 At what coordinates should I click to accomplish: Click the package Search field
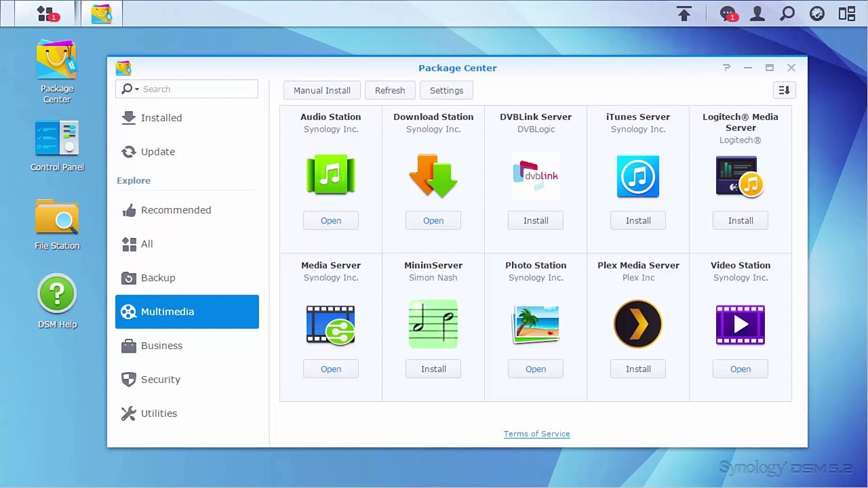[187, 89]
